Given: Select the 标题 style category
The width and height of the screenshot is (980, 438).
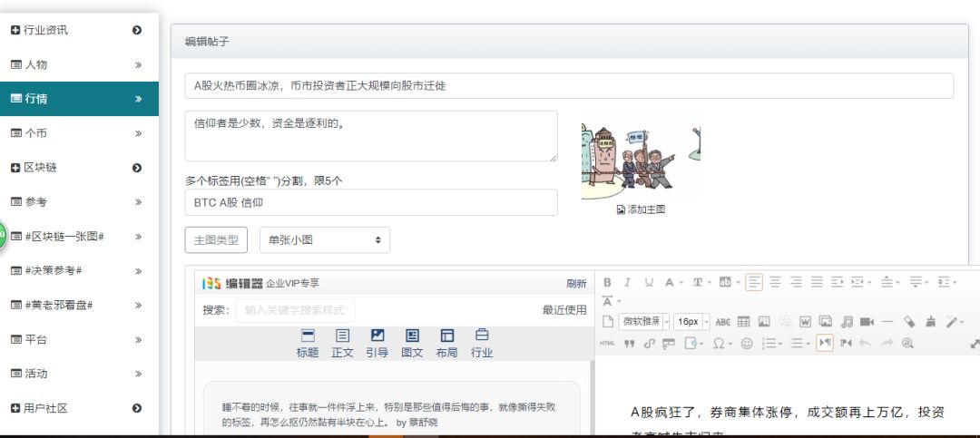Looking at the screenshot, I should click(308, 343).
